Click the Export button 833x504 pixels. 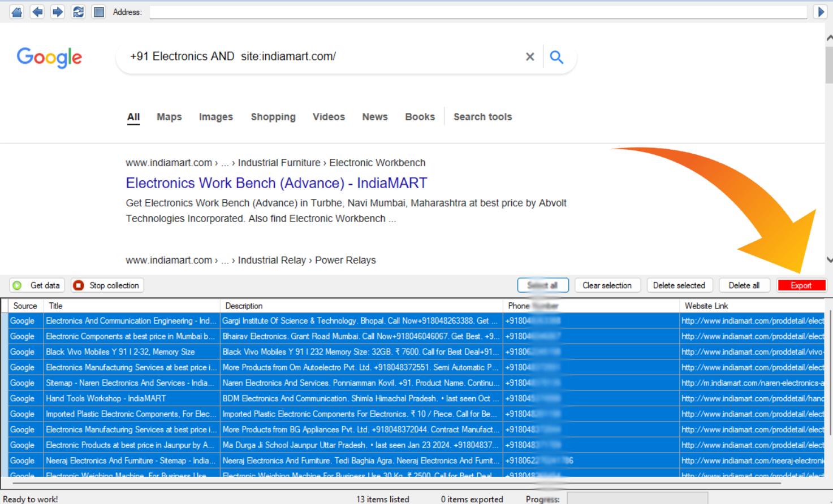tap(801, 285)
